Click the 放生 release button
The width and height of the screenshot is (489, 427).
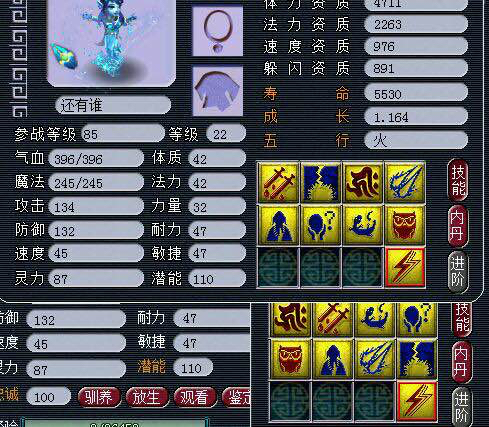coord(147,397)
